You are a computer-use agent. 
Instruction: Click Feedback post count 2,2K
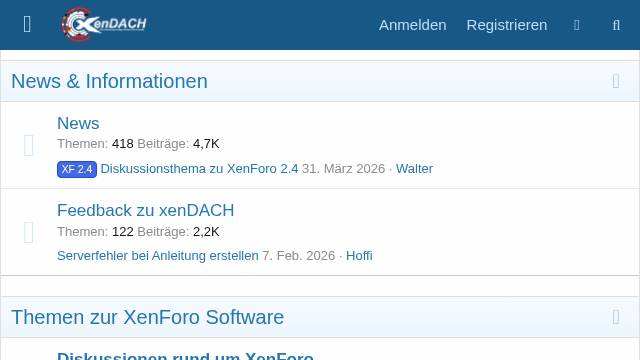tap(206, 231)
